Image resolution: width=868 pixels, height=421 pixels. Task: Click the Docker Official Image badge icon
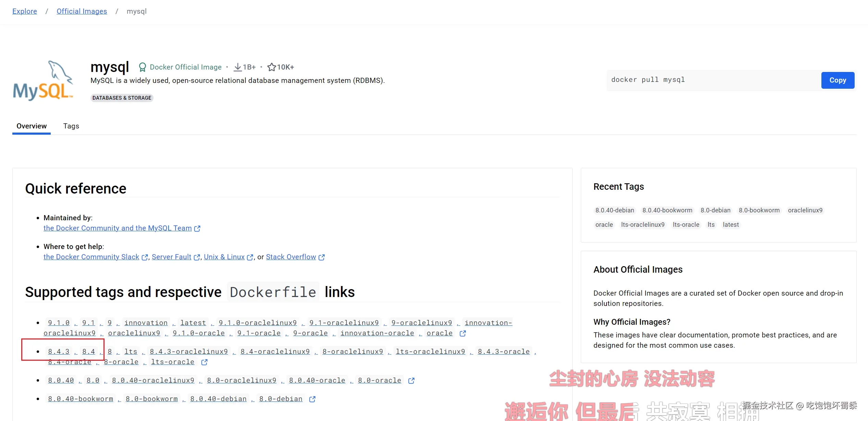tap(143, 67)
